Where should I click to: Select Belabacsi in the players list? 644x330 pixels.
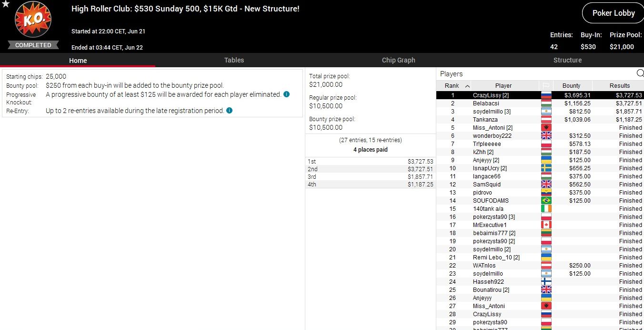pos(486,103)
